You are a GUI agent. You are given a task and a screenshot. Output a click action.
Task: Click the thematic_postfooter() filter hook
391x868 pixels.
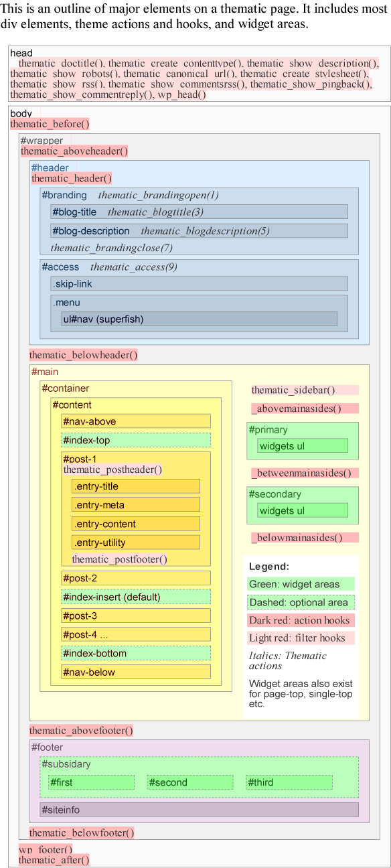click(x=120, y=559)
